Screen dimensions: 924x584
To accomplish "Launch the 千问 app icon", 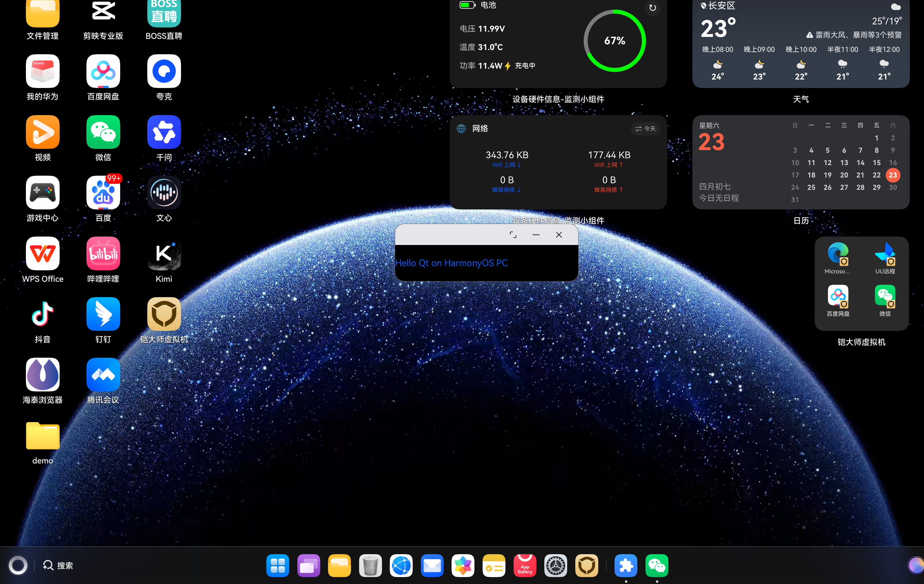I will [164, 132].
